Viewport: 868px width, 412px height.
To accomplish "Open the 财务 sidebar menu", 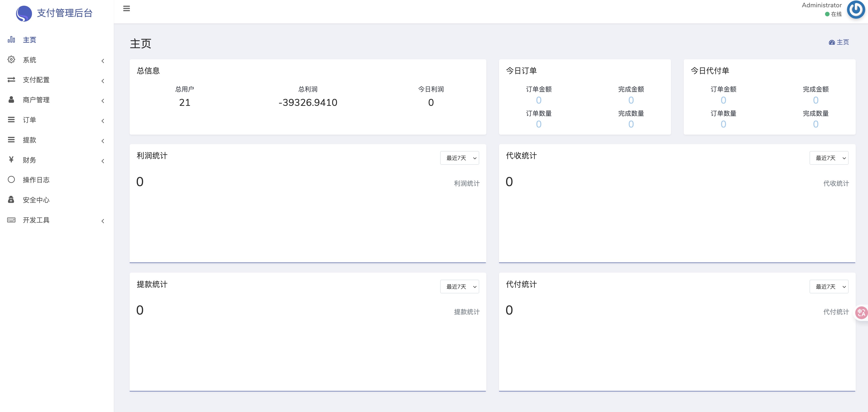I will 57,160.
